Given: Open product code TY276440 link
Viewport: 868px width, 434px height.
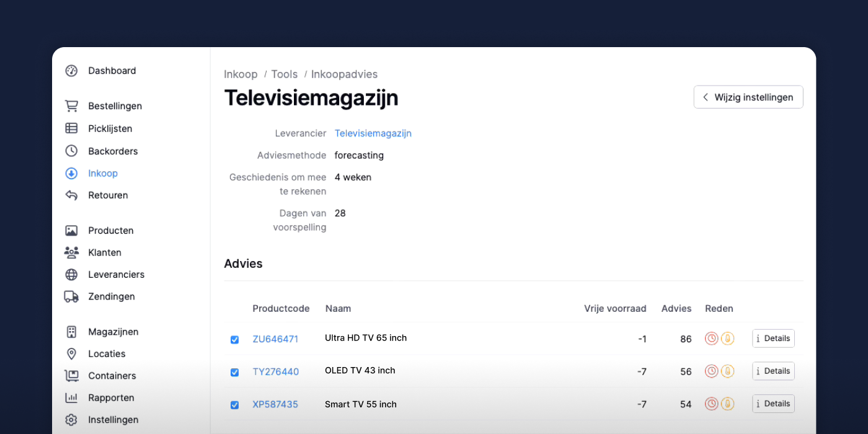Looking at the screenshot, I should 275,372.
